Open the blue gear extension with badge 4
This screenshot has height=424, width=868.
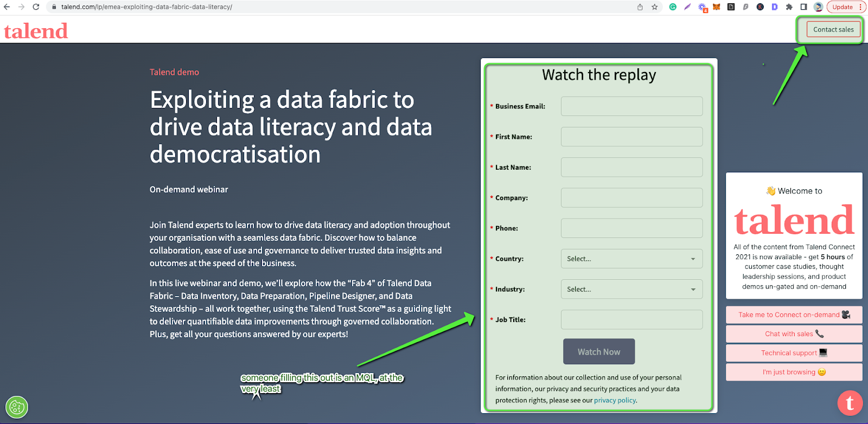pos(703,8)
